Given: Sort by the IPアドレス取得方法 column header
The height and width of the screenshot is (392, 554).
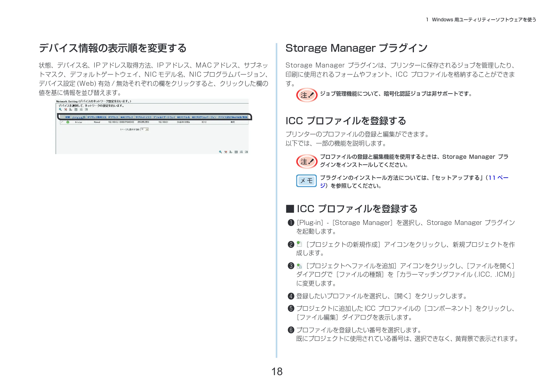Looking at the screenshot, I should click(97, 117).
